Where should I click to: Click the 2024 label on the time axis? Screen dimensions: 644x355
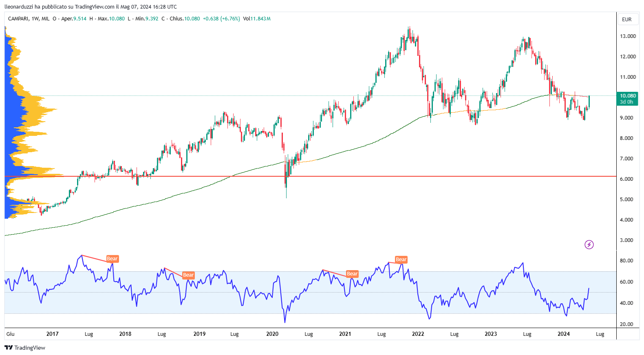tap(564, 334)
